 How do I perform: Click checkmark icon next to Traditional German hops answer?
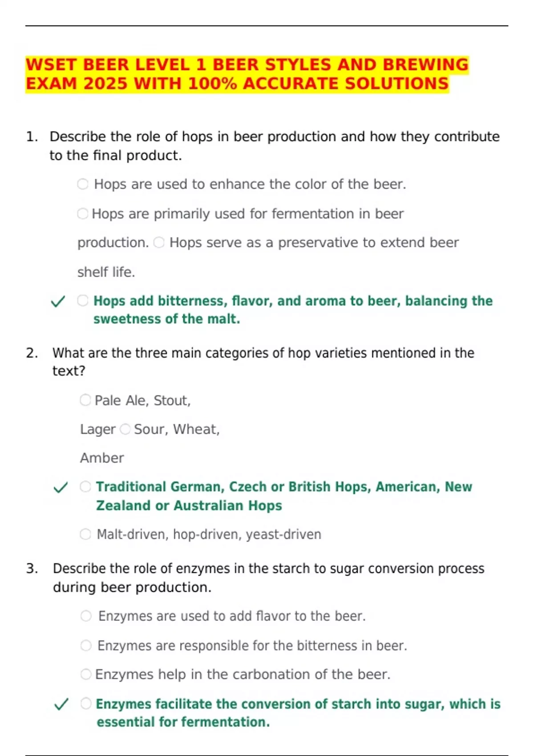click(61, 488)
